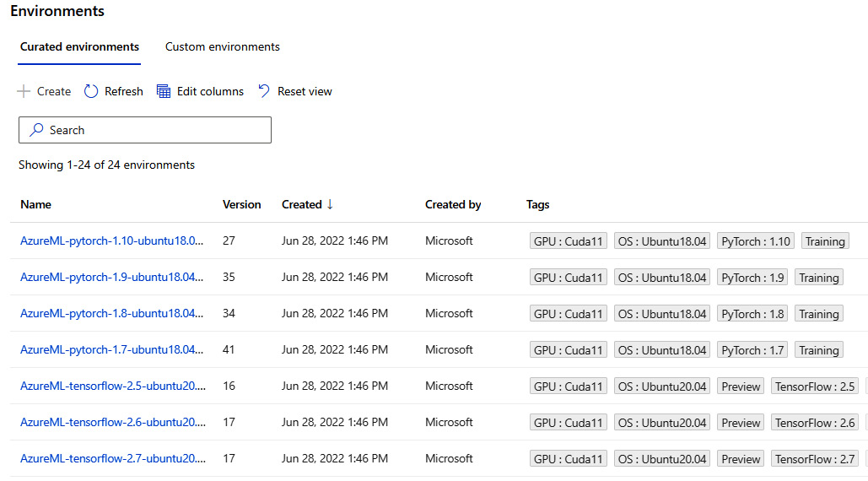Click the Reset view undo icon
The height and width of the screenshot is (481, 868).
264,91
